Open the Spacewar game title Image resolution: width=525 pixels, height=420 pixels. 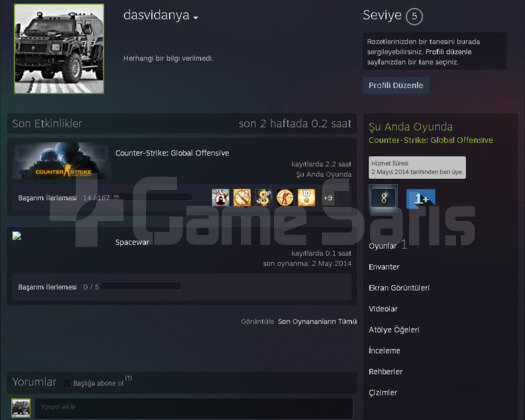tap(132, 242)
